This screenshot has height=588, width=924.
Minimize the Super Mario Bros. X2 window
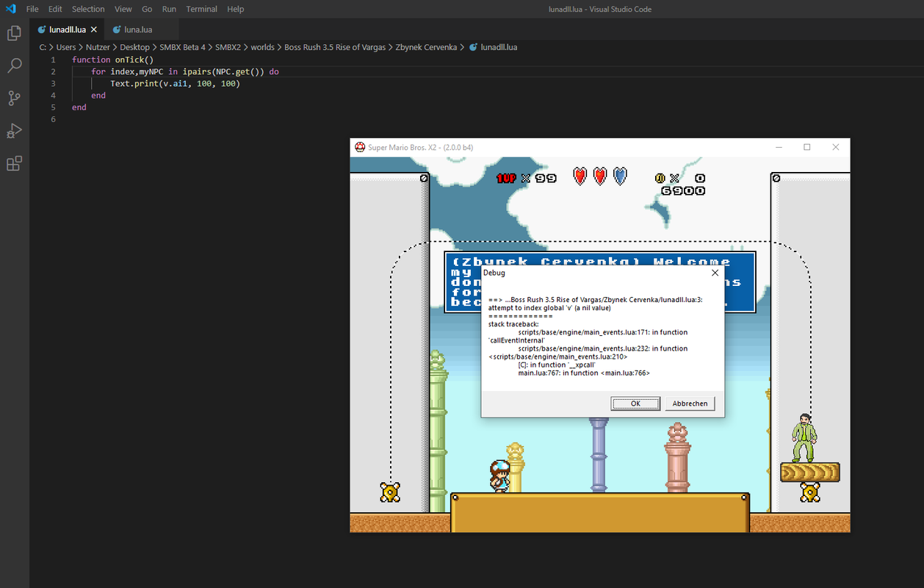(779, 147)
